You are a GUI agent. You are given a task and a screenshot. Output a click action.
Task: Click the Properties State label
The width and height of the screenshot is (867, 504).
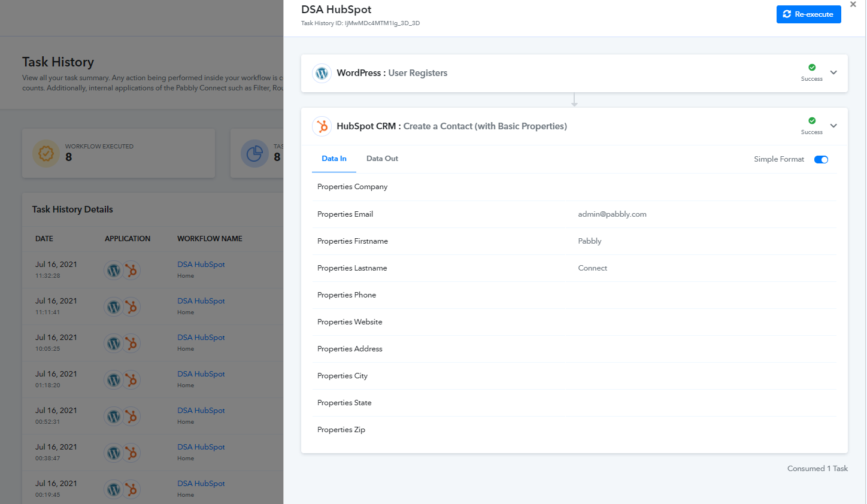click(x=344, y=403)
